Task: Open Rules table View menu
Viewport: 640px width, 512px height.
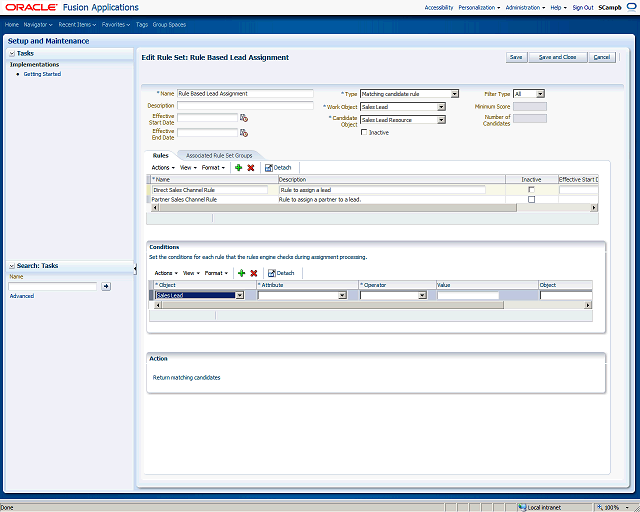Action: (188, 168)
